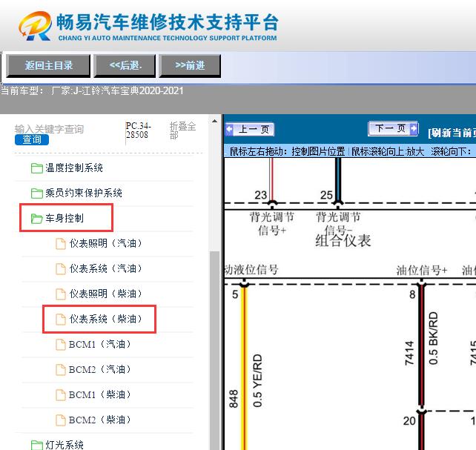
Task: Open 仪表照明（汽油） document
Action: point(105,243)
